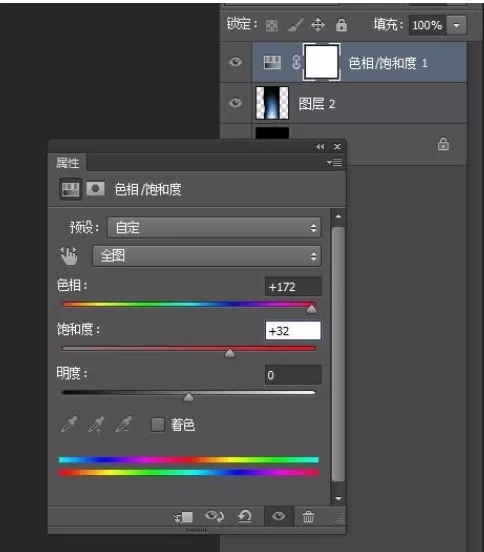The width and height of the screenshot is (484, 552).
Task: Select the 色相/饱和度 1 layer name
Action: [x=388, y=63]
